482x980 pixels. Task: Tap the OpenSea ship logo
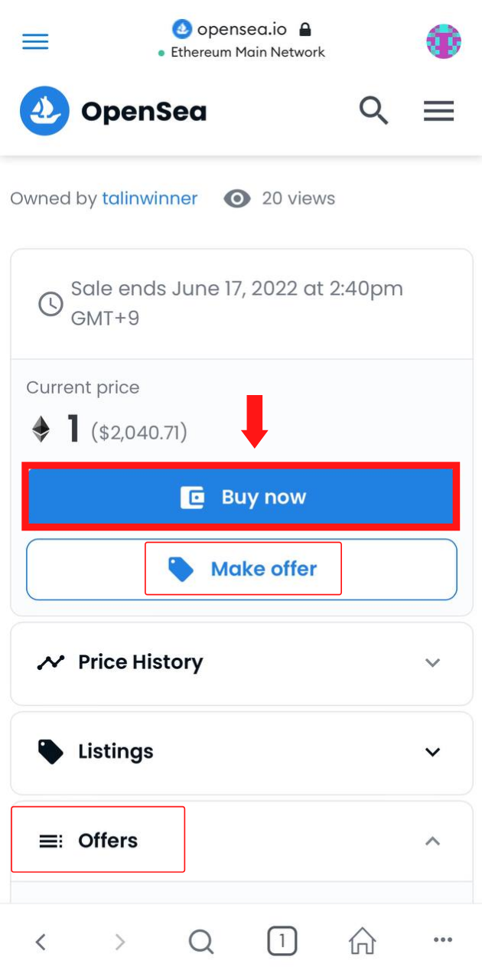[44, 112]
